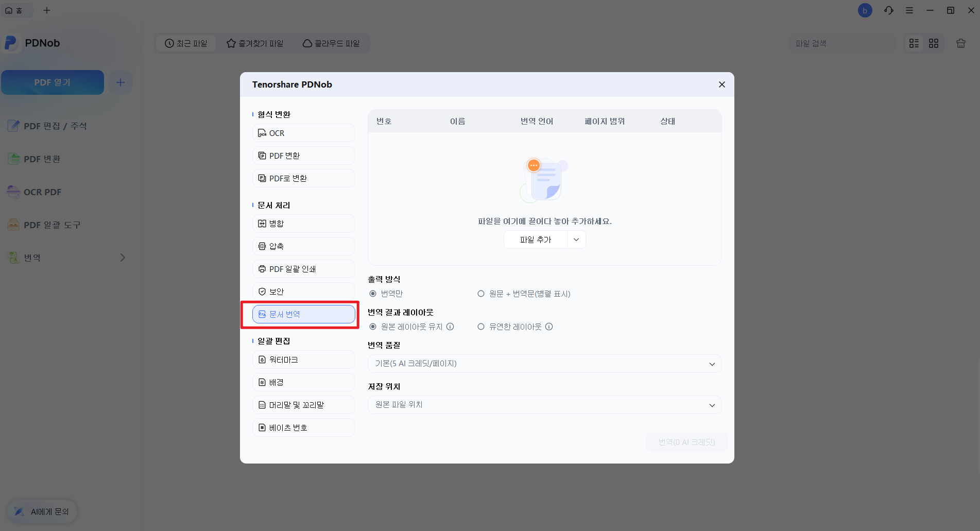Choose PDF 일괄 인쇄 batch print
Image resolution: width=980 pixels, height=531 pixels.
(x=303, y=269)
